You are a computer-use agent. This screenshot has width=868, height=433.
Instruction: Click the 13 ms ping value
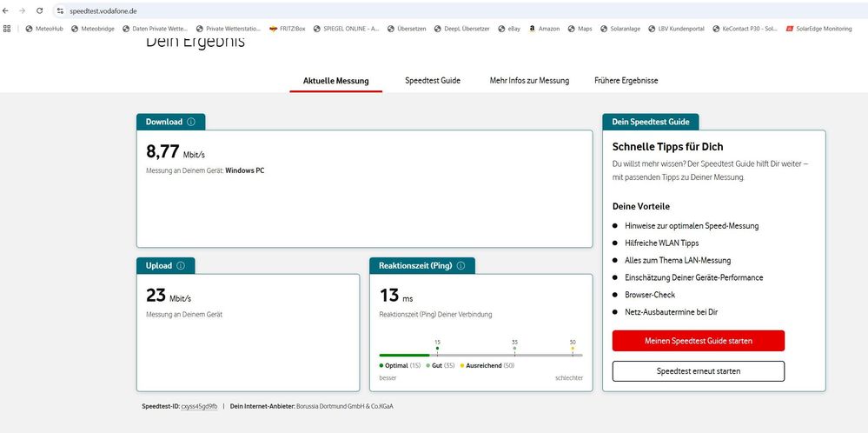coord(396,296)
